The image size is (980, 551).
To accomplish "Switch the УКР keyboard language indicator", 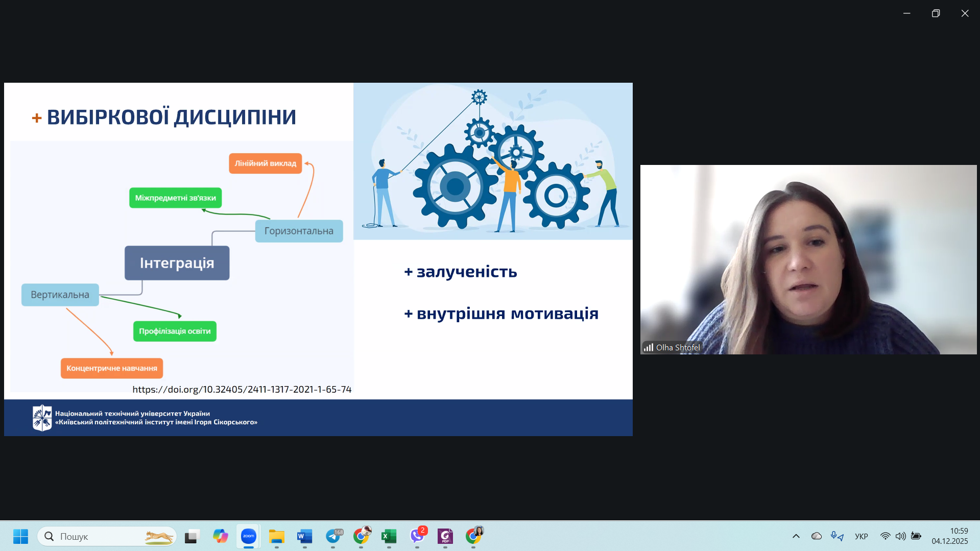I will 861,536.
